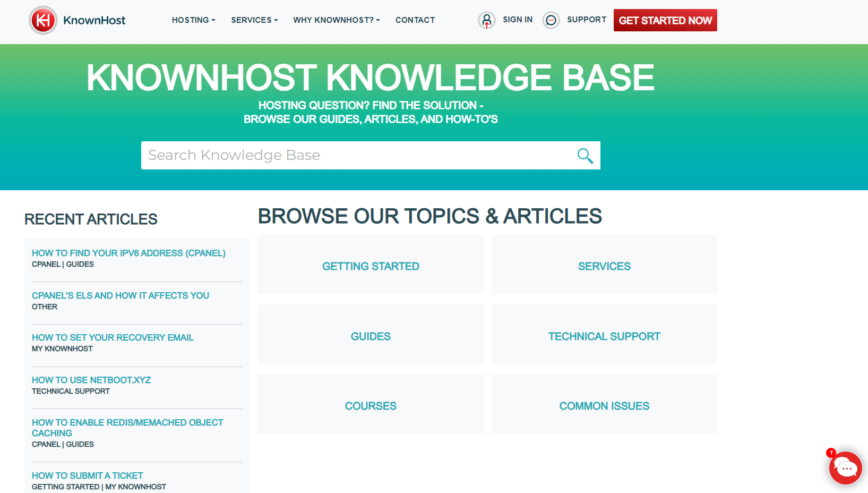Viewport: 868px width, 493px height.
Task: Click the Get Started Now button
Action: (x=665, y=20)
